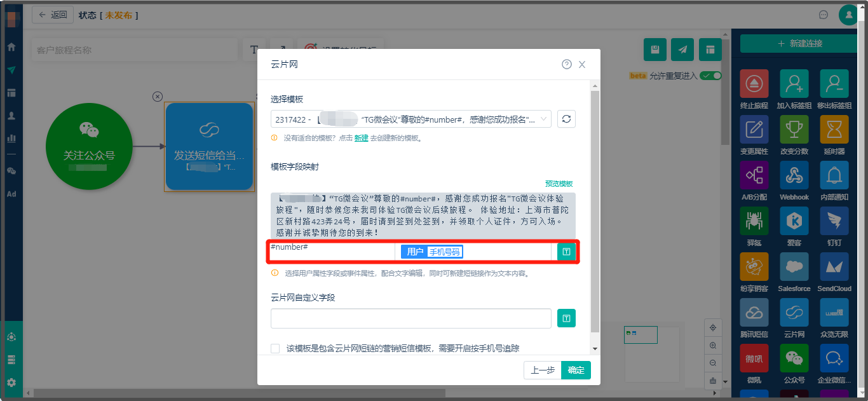Open the template layout icon button
Screen dimensions: 868x401
[710, 50]
